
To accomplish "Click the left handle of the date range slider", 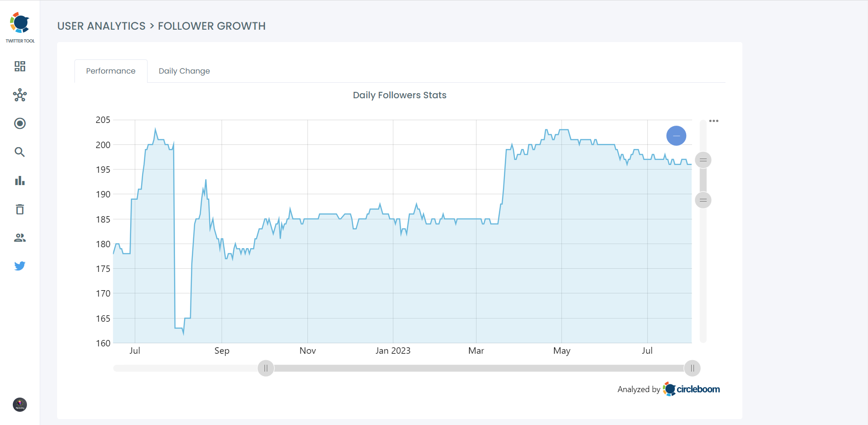I will [265, 368].
